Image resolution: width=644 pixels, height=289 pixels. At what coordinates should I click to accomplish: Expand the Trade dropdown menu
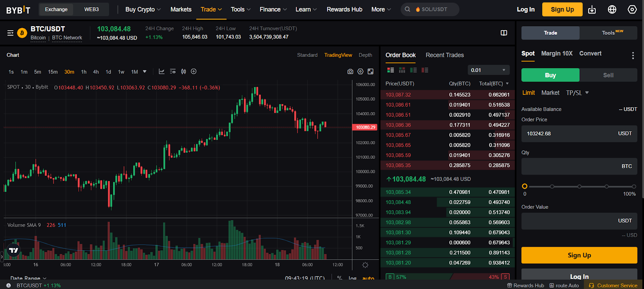coord(211,9)
